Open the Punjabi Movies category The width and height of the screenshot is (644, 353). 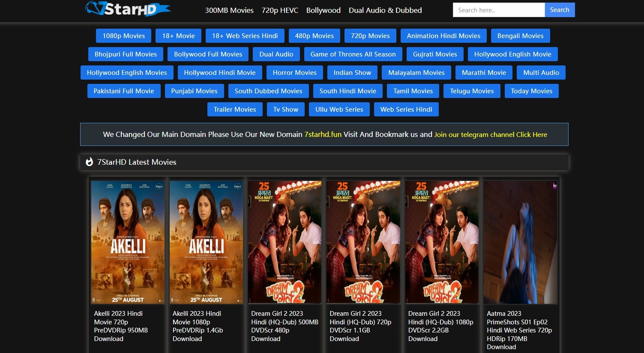tap(195, 91)
